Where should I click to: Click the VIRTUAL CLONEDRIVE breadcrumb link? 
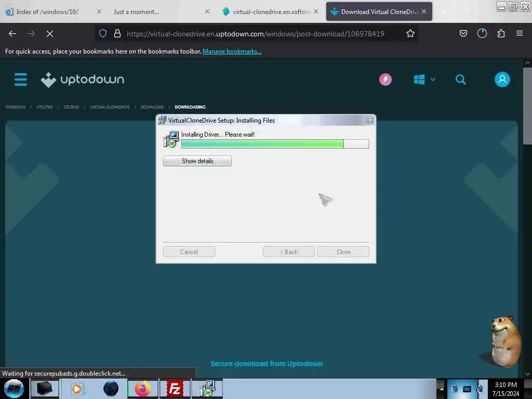coord(110,107)
